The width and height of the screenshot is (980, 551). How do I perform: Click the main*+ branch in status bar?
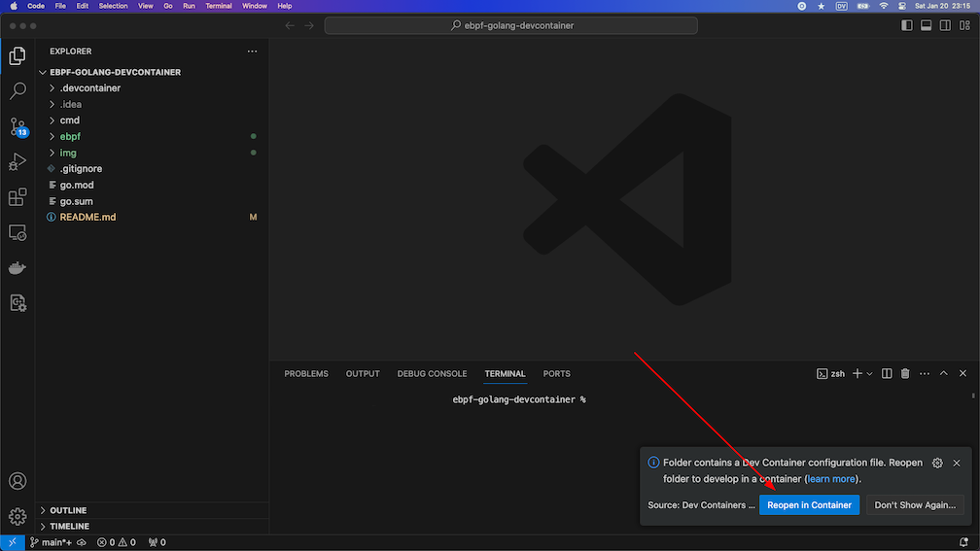pos(51,542)
